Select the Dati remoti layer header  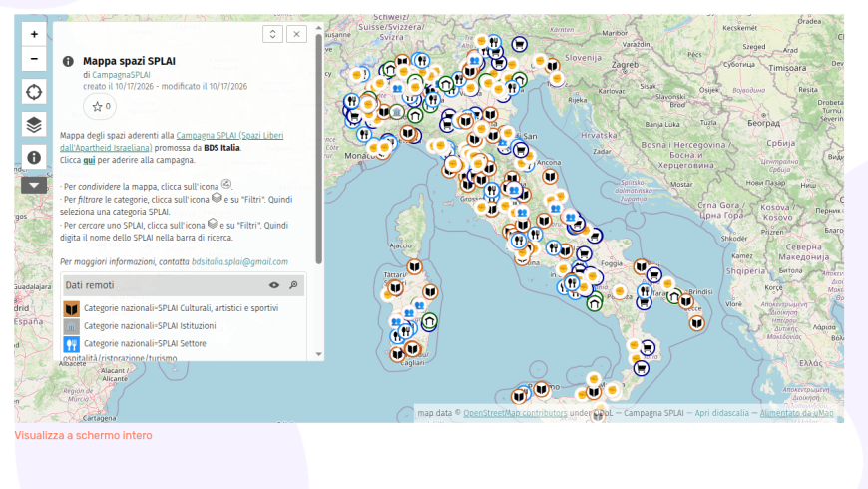tap(184, 285)
